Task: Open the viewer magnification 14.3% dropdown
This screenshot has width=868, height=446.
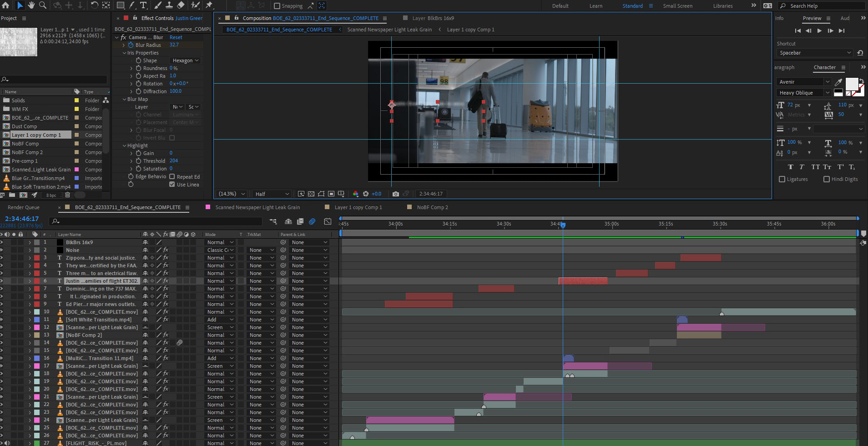Action: 232,194
